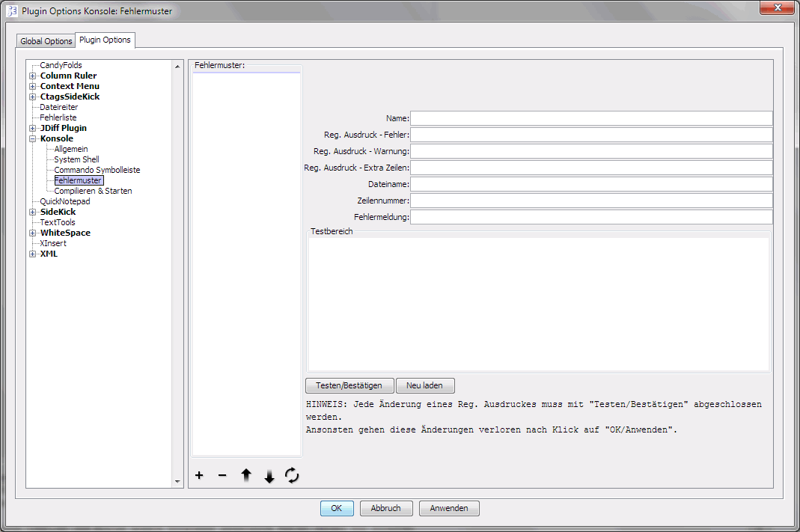800x532 pixels.
Task: Select Compilieren & Starten tree entry
Action: pos(93,191)
